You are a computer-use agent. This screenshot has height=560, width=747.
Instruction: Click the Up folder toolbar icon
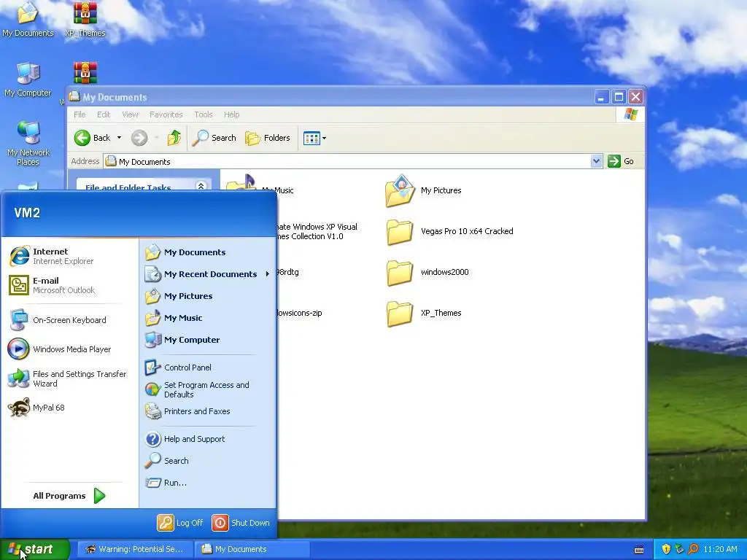(x=174, y=138)
